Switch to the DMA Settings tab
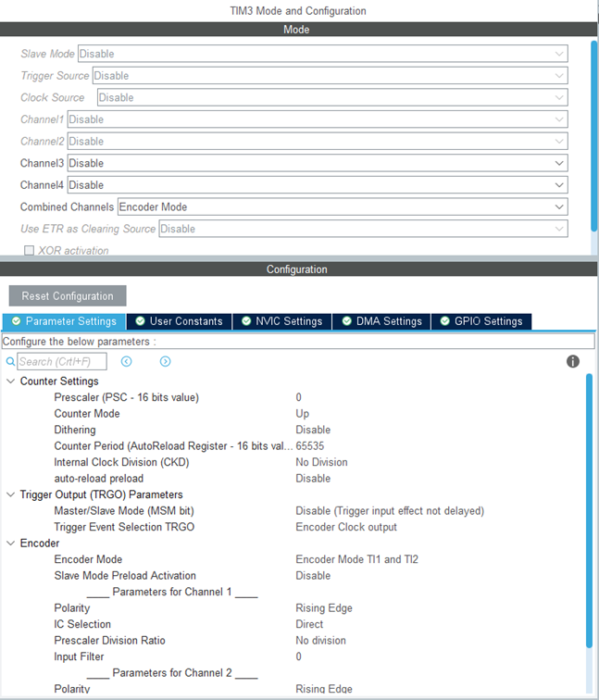This screenshot has height=700, width=599. [x=381, y=321]
